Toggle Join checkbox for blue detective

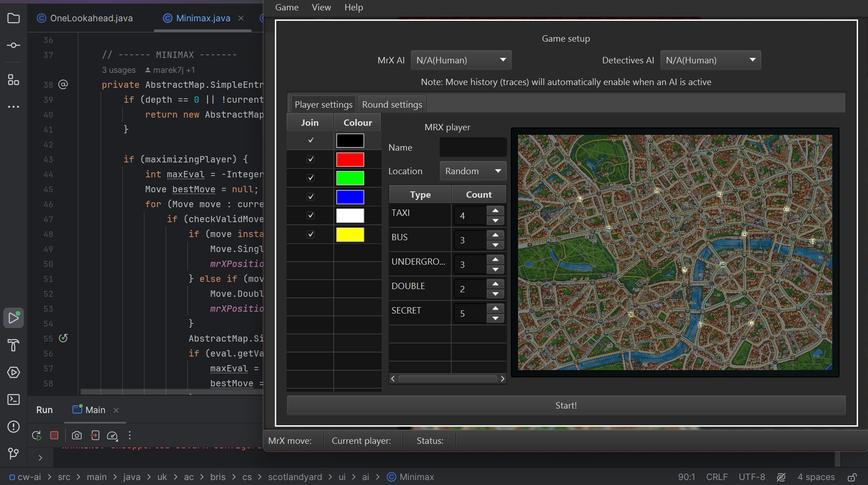click(x=311, y=196)
